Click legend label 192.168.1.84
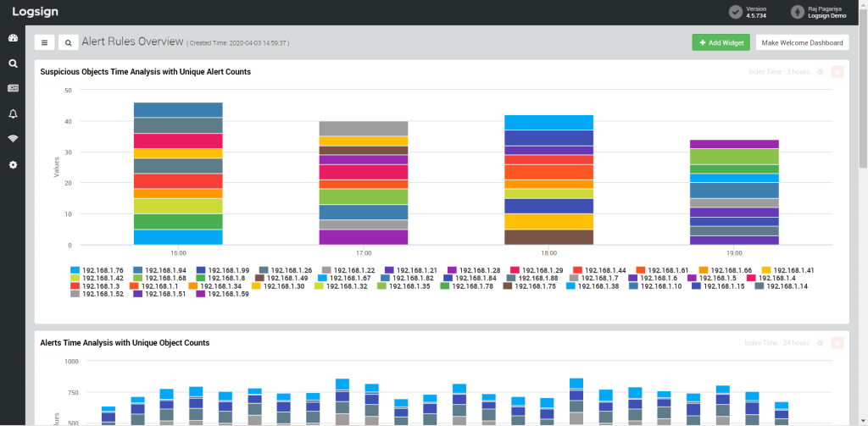868x426 pixels. click(x=476, y=279)
